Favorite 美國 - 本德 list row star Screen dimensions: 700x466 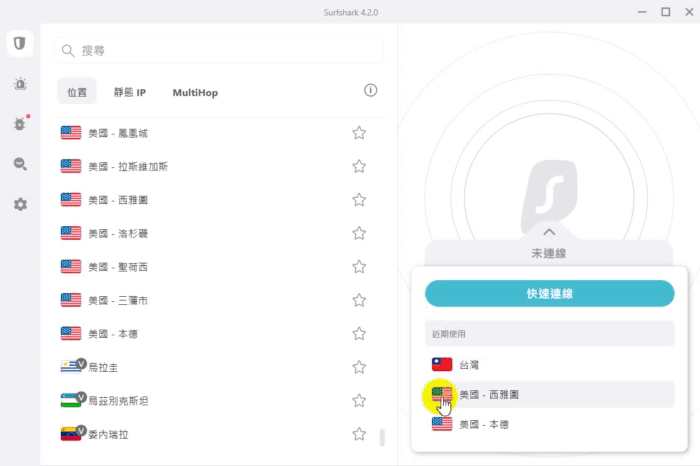359,333
